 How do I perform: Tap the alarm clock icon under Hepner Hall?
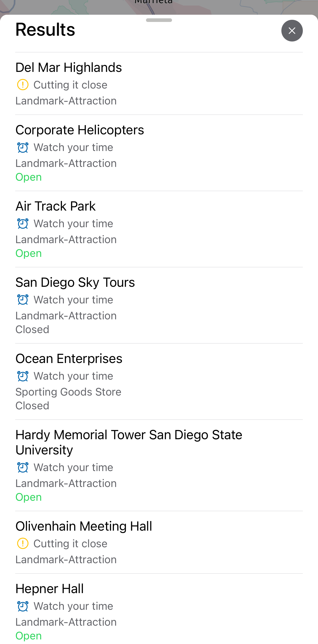[23, 606]
